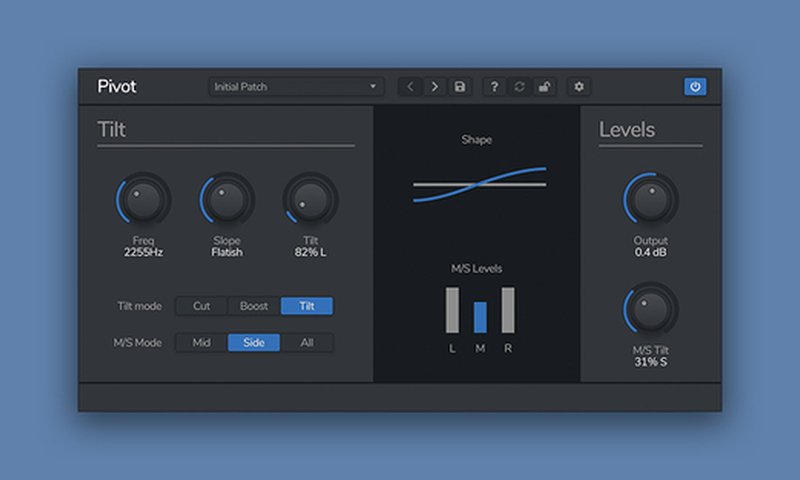Toggle the blue plugin power button
Screen dimensions: 800x480
(695, 87)
